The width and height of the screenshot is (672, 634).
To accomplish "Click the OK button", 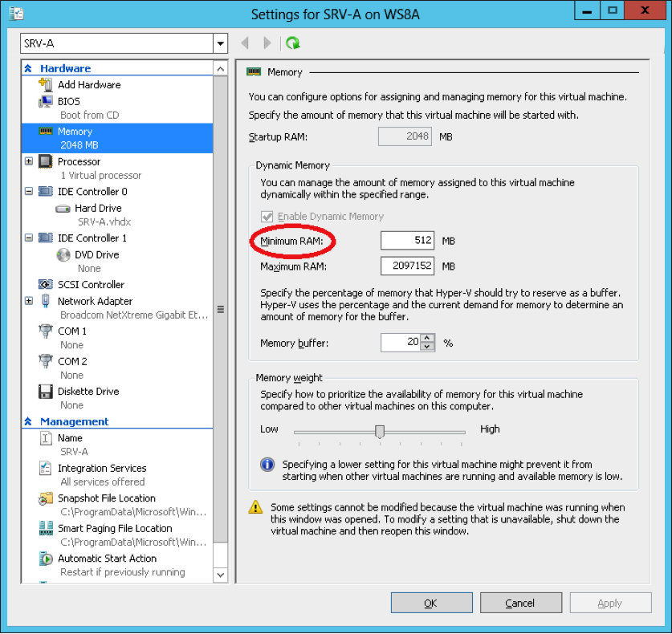I will pos(431,603).
